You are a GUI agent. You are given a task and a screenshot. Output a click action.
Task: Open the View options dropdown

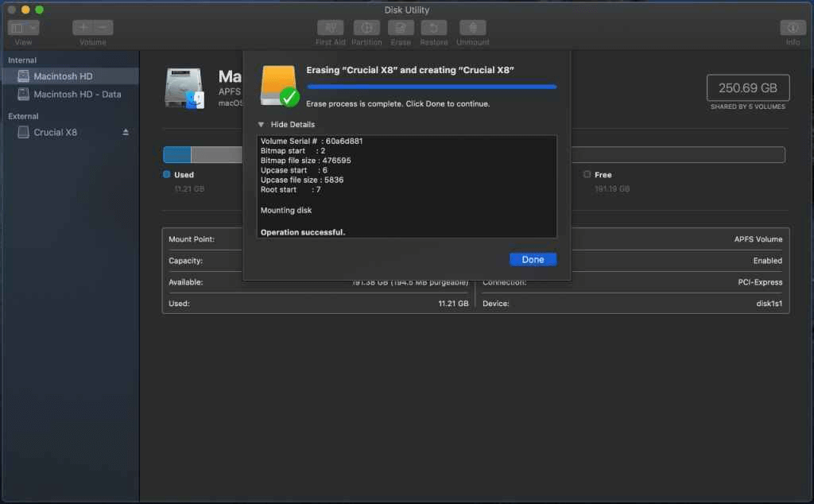click(24, 27)
